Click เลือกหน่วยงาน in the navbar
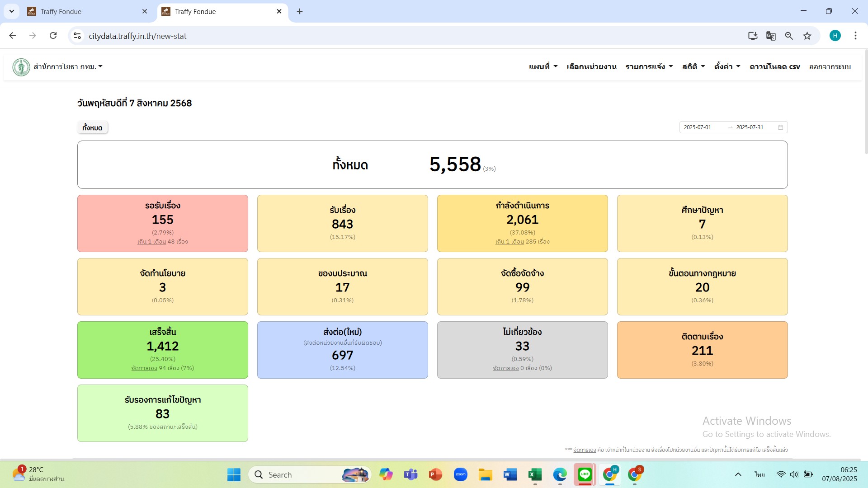868x488 pixels. (591, 66)
